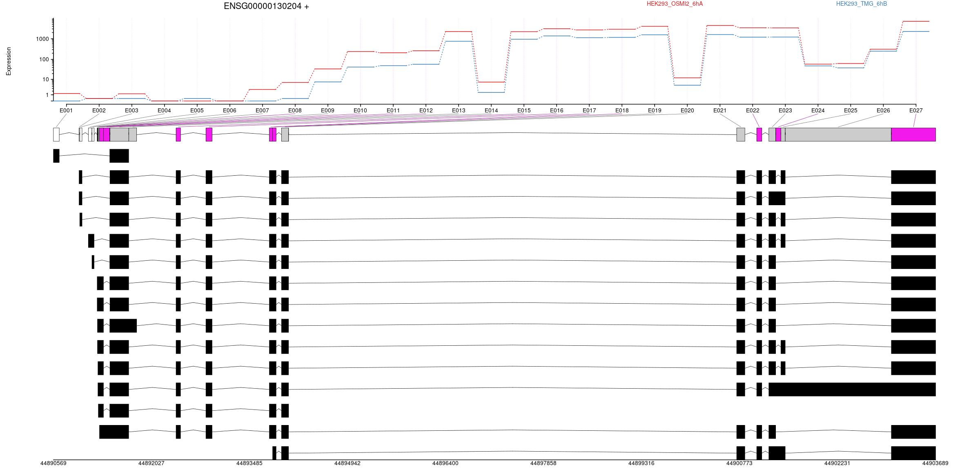Viewport: 980px width, 470px height.
Task: Click the red expression line dip at E020
Action: 687,78
